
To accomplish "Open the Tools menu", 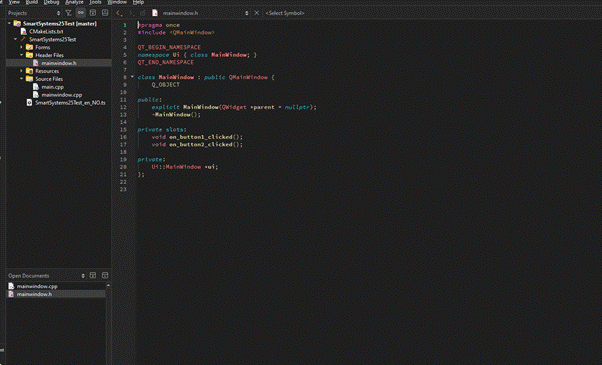I will [95, 2].
